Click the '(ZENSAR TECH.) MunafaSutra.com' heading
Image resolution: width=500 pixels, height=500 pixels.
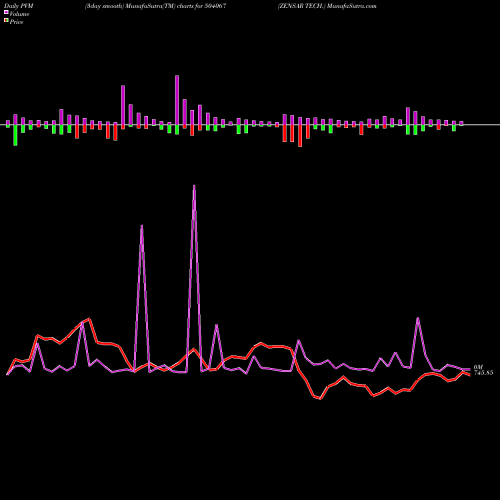click(x=327, y=6)
